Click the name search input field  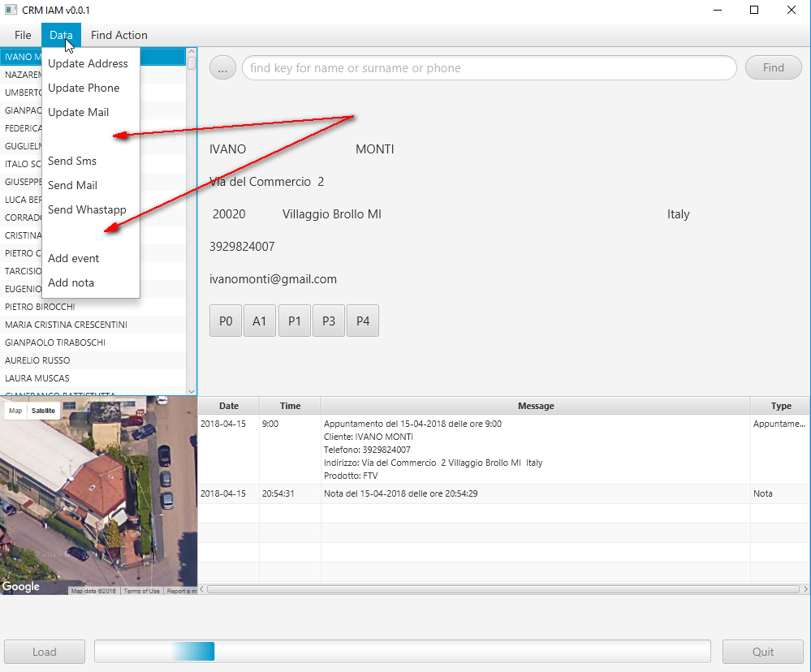(489, 67)
